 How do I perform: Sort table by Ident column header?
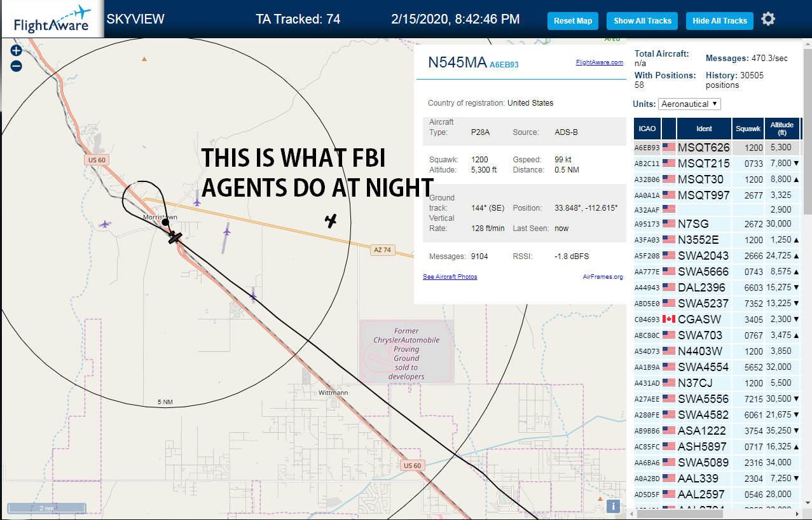click(704, 129)
